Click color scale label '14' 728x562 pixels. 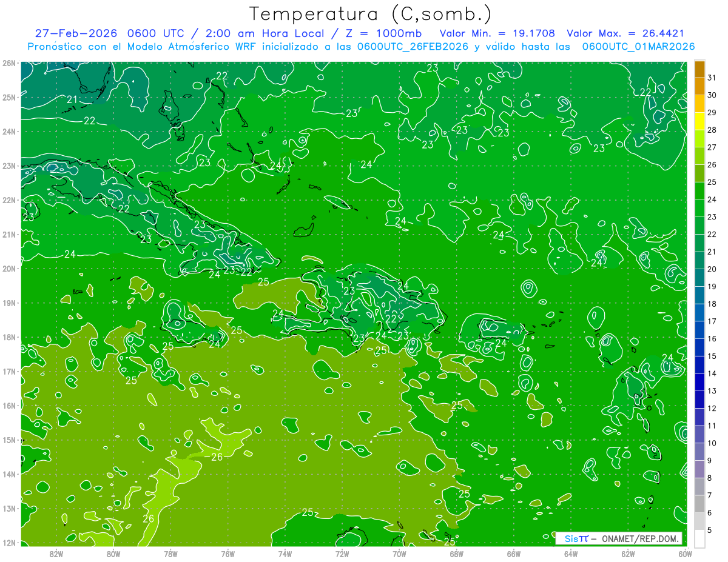pyautogui.click(x=712, y=373)
